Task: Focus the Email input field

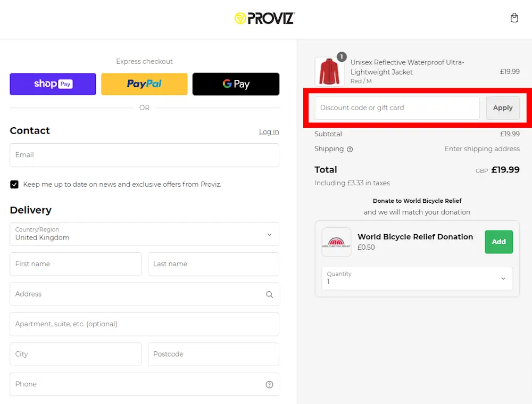Action: point(145,155)
